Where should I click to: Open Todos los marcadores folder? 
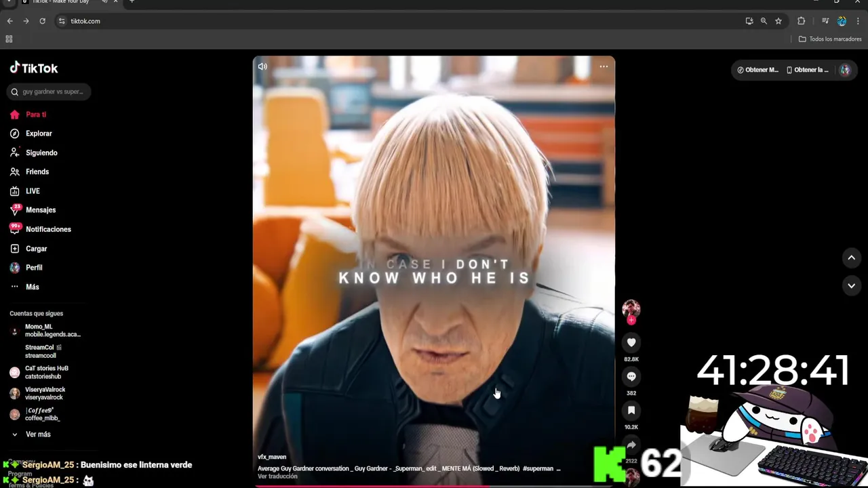click(830, 39)
